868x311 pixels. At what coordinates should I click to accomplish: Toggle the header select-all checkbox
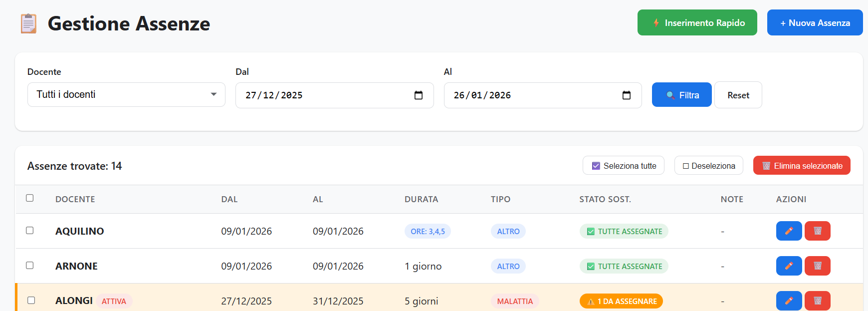pyautogui.click(x=30, y=198)
